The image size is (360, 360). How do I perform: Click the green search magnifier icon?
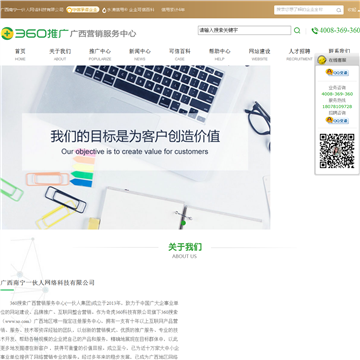coord(297,31)
